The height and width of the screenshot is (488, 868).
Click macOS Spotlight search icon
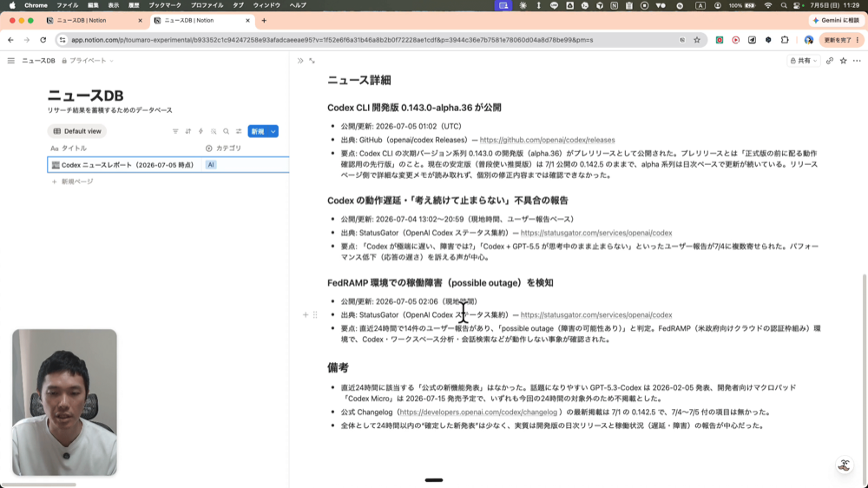(783, 5)
